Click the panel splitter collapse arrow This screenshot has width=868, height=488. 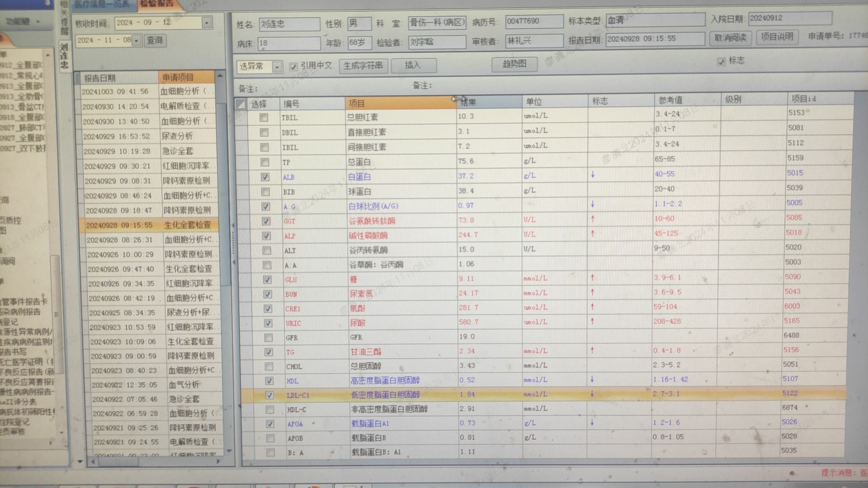(x=233, y=225)
